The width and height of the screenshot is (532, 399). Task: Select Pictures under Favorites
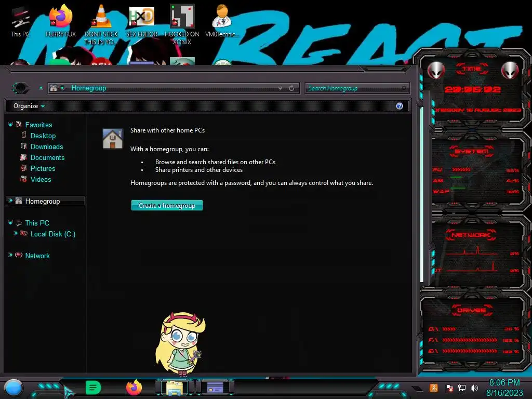click(x=43, y=168)
